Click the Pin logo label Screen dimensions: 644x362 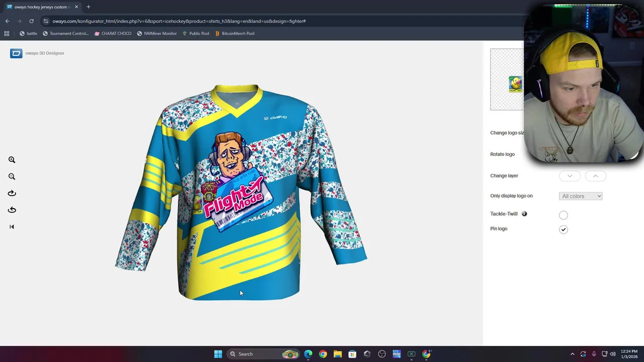499,229
